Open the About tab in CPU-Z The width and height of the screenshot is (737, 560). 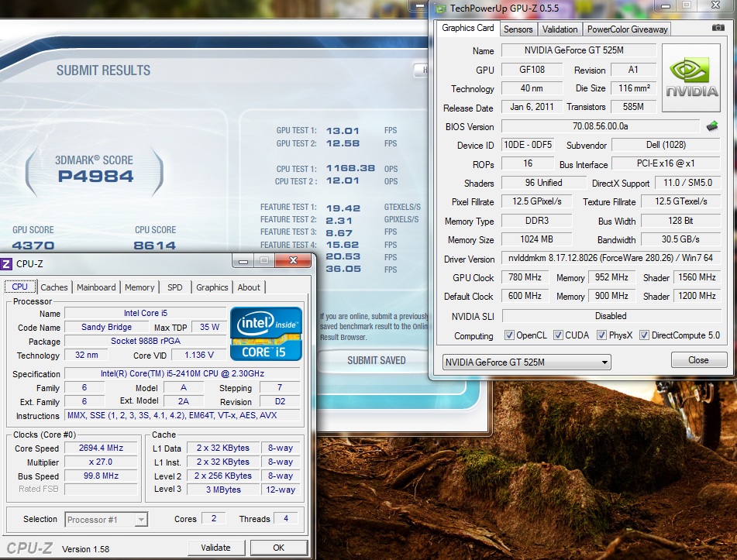(249, 287)
